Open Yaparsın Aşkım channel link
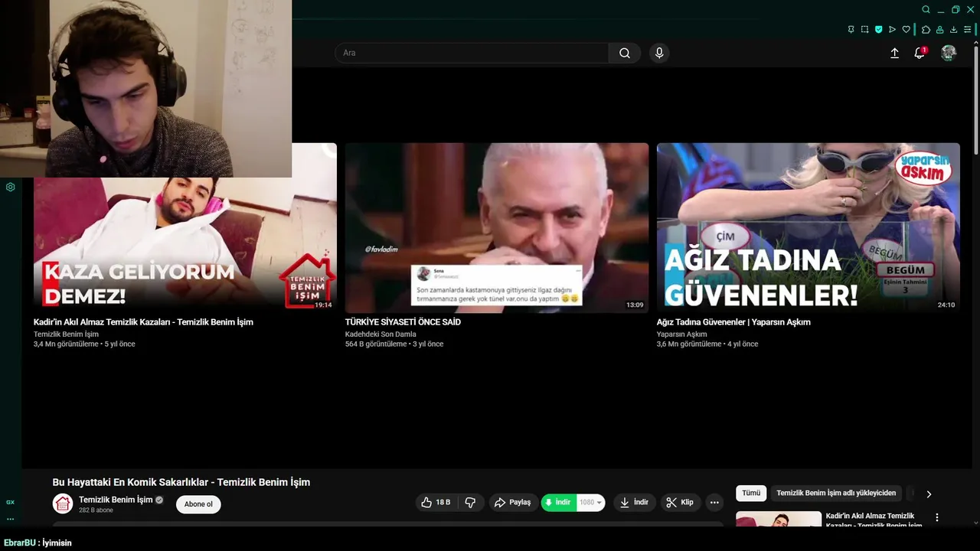This screenshot has height=551, width=980. pos(681,334)
